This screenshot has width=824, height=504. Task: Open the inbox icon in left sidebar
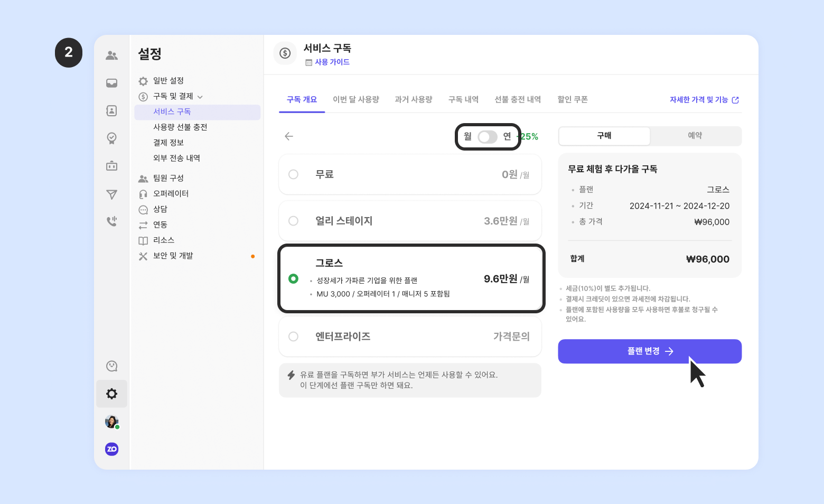tap(111, 83)
